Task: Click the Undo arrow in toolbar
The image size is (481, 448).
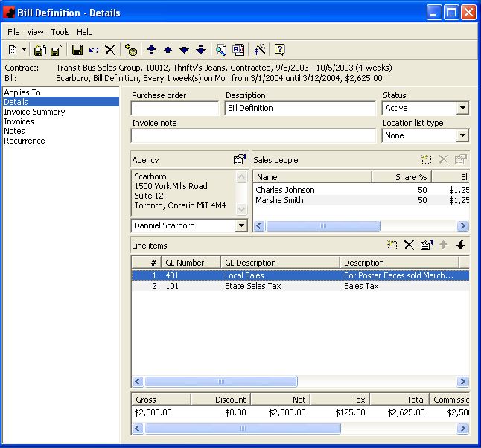Action: (93, 50)
